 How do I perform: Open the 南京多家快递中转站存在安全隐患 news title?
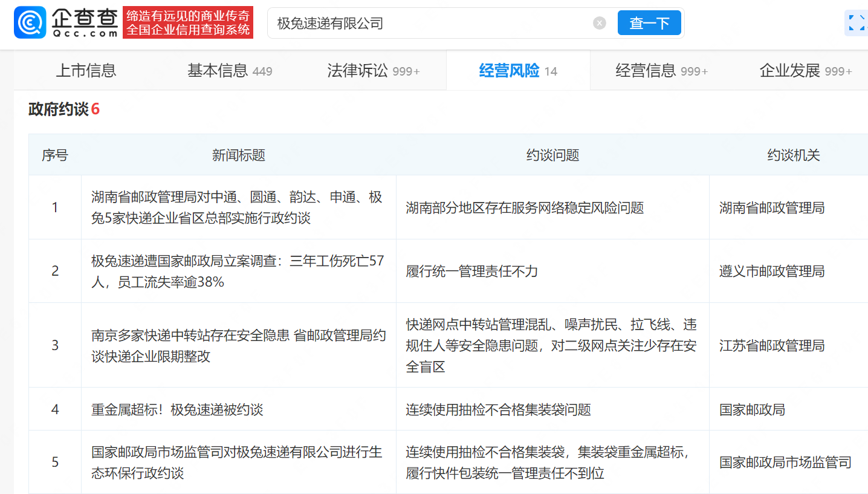pos(238,346)
